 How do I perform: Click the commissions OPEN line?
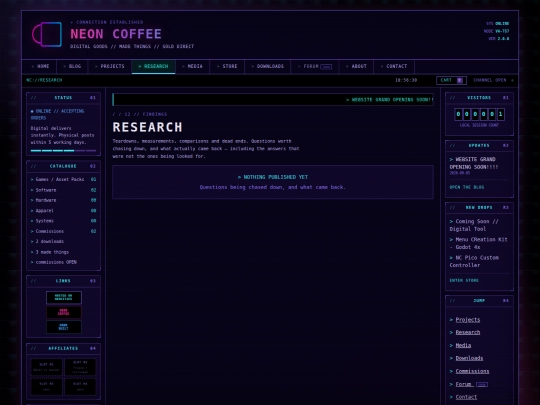click(x=54, y=262)
